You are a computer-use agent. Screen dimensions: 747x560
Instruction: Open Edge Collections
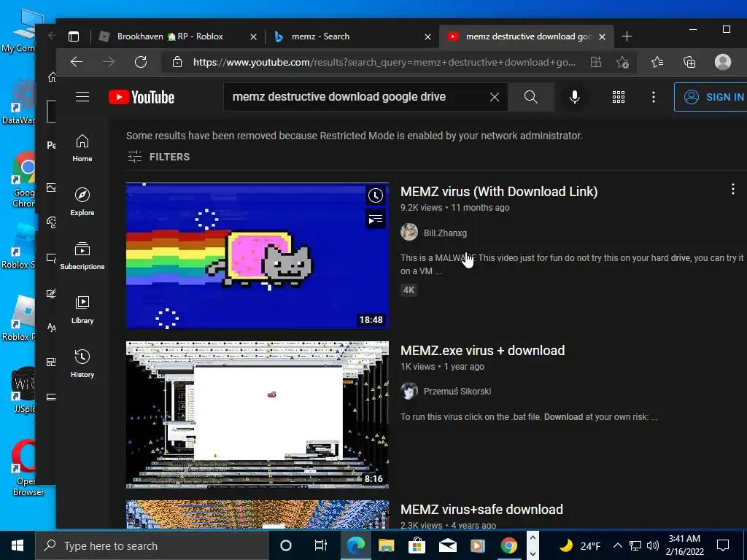tap(689, 62)
